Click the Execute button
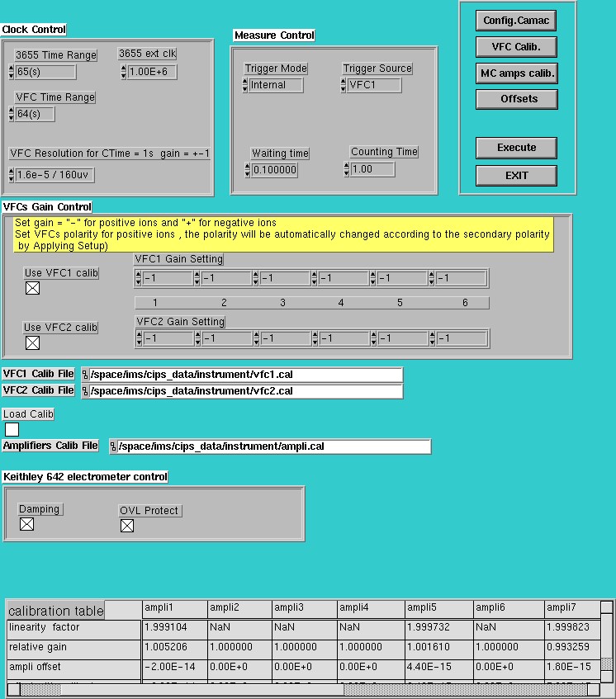 point(517,148)
